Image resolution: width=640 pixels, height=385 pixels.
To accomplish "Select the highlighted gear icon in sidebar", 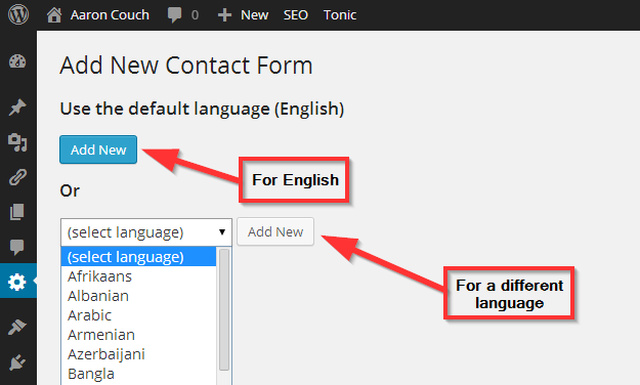I will coord(17,282).
